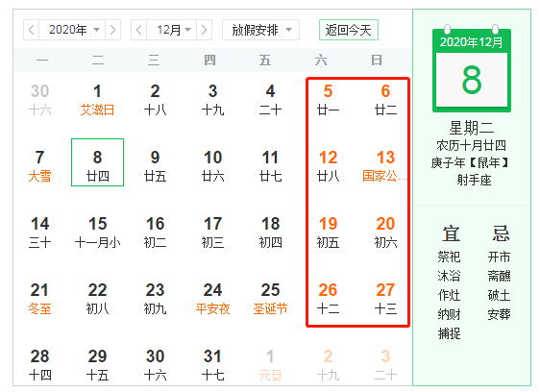540x392 pixels.
Task: Click 开市 in the 忌 list
Action: (x=499, y=257)
